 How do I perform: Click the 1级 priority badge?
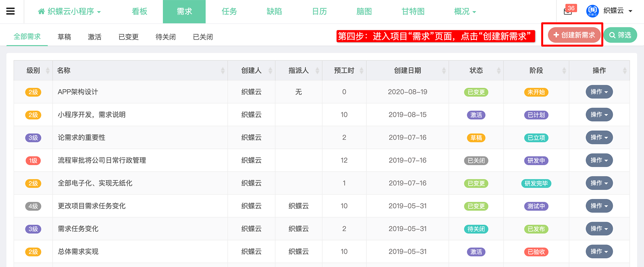coord(33,161)
